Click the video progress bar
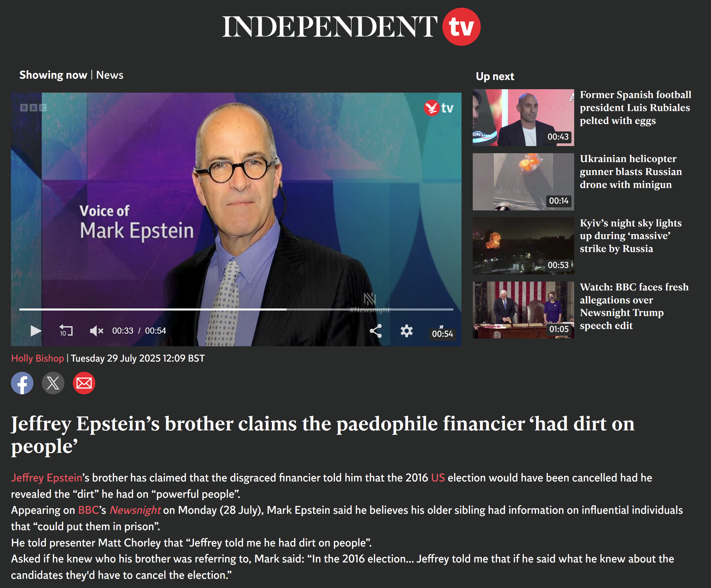This screenshot has height=588, width=711. [236, 309]
